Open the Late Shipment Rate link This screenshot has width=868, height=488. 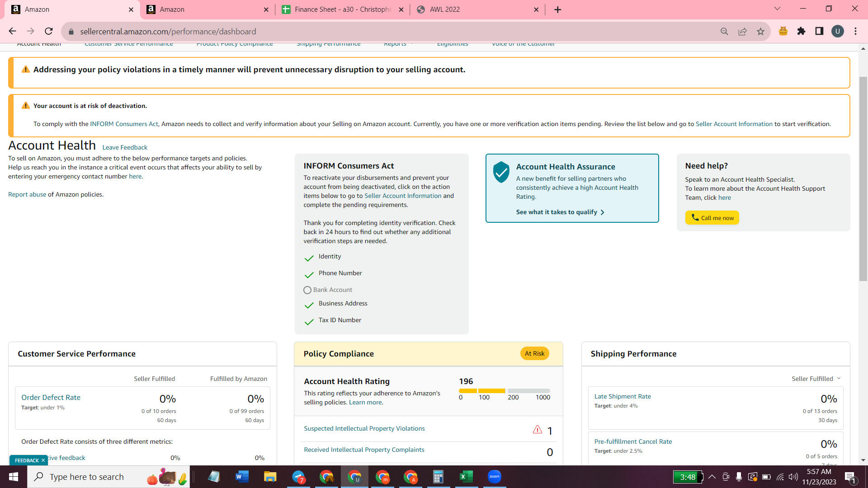click(623, 396)
